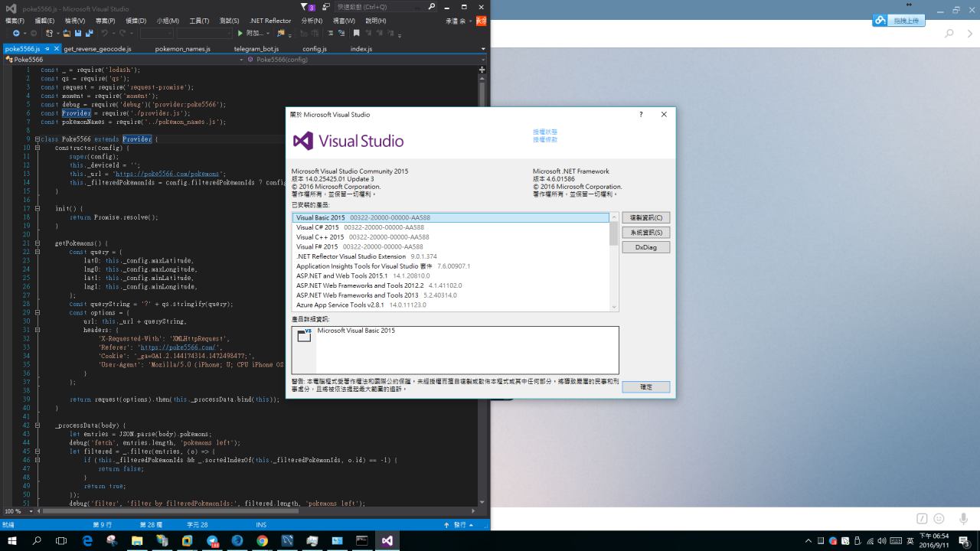Open Telegram from the taskbar
The height and width of the screenshot is (551, 980).
pyautogui.click(x=212, y=540)
